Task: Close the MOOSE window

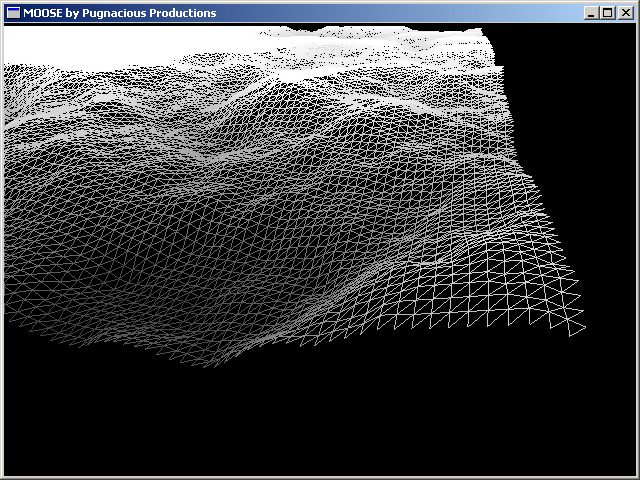Action: pos(624,13)
